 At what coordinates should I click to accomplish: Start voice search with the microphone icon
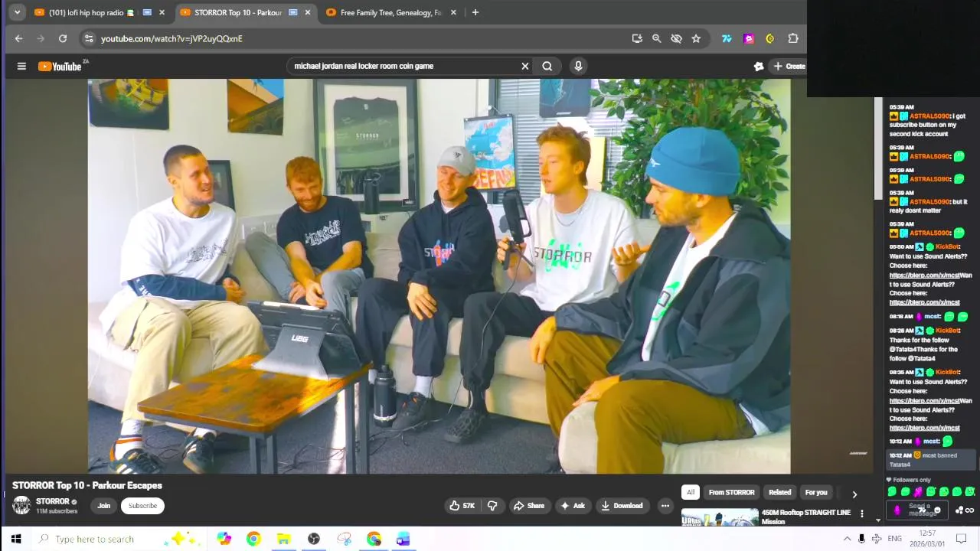tap(578, 66)
